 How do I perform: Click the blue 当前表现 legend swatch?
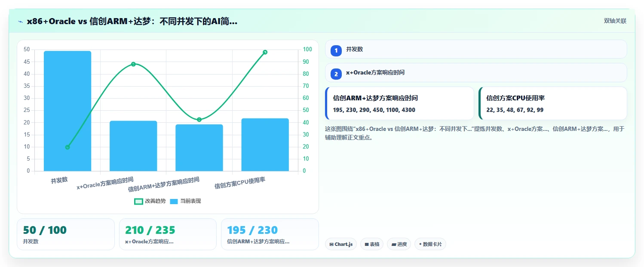click(x=174, y=201)
